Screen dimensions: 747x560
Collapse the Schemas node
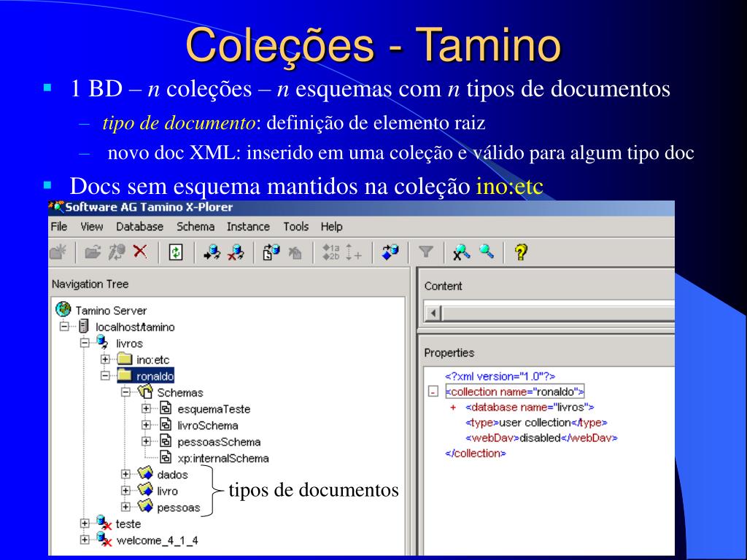pyautogui.click(x=125, y=392)
